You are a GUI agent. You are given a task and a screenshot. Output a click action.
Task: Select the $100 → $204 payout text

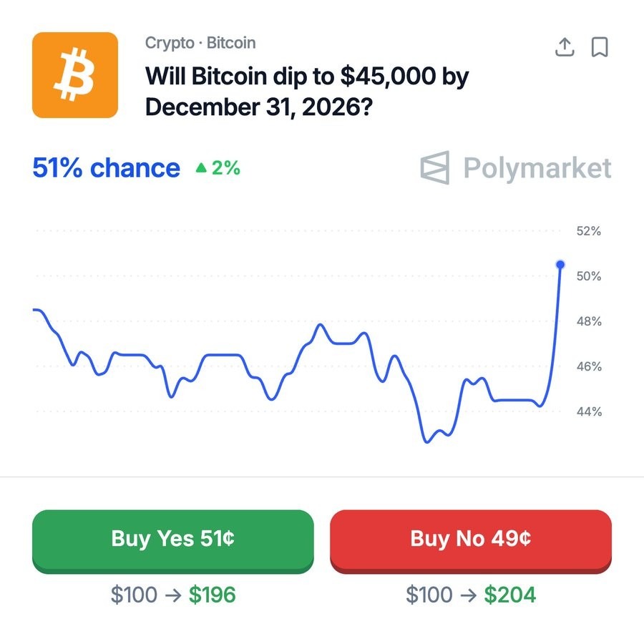click(471, 595)
